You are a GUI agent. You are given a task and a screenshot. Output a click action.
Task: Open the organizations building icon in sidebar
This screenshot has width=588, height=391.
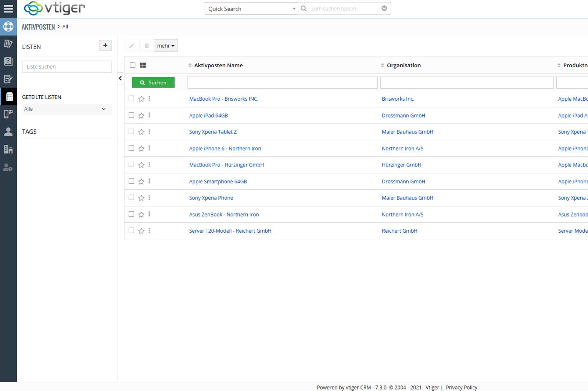pyautogui.click(x=8, y=149)
